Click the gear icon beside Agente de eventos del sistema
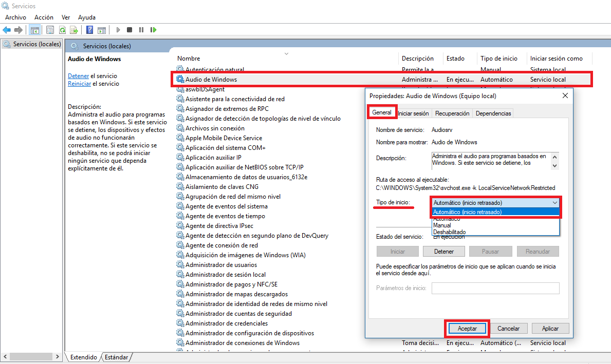Image resolution: width=611 pixels, height=364 pixels. point(180,206)
